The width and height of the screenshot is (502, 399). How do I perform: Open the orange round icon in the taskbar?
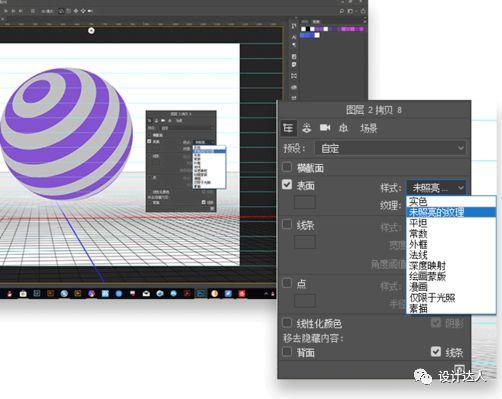(x=214, y=294)
